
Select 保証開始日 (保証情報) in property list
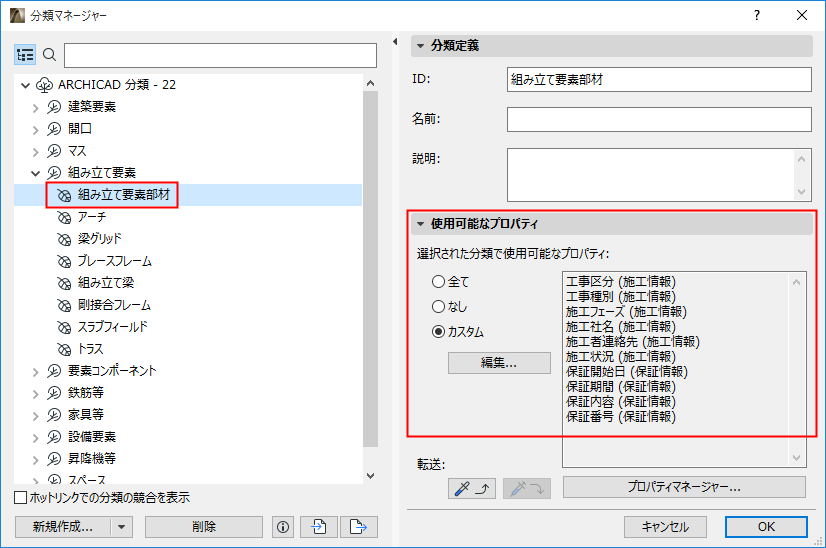tap(627, 372)
